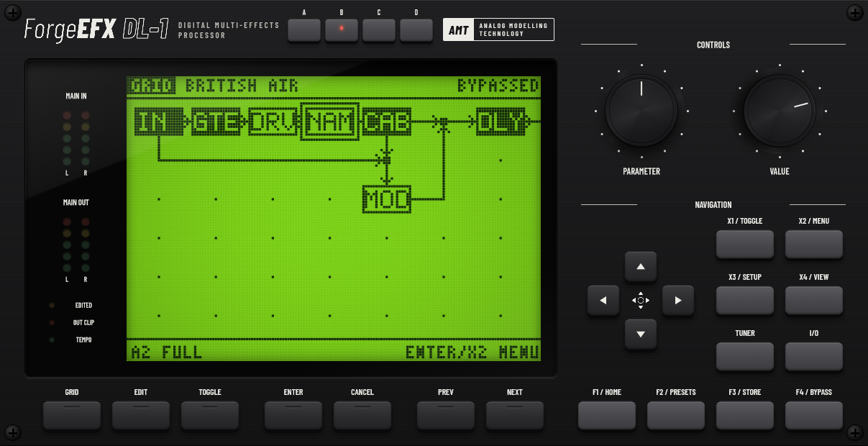Click the X1 / TOGGLE button

[745, 245]
